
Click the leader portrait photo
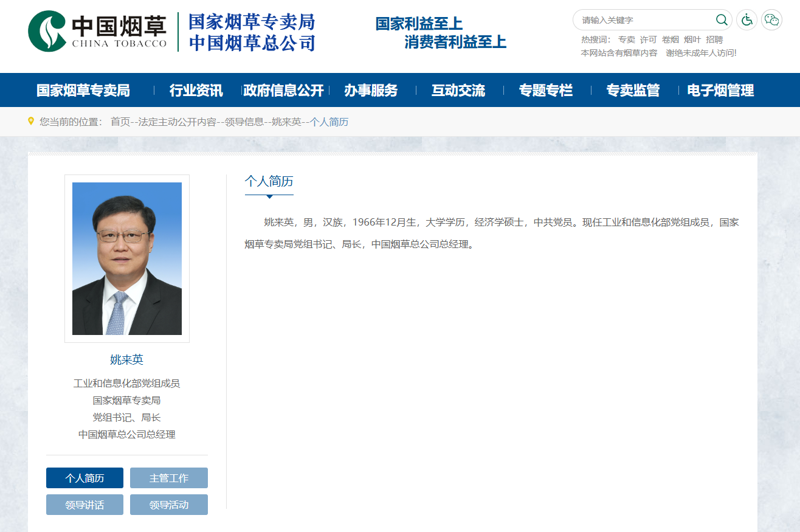coord(127,258)
